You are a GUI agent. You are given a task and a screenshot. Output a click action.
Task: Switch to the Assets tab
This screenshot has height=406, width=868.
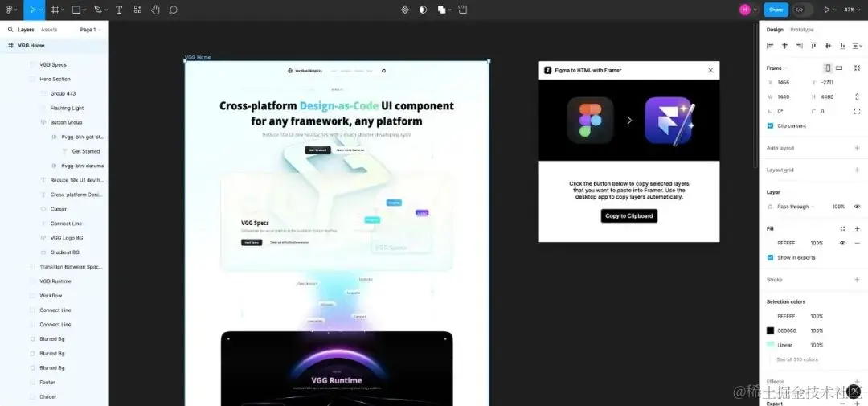click(49, 30)
